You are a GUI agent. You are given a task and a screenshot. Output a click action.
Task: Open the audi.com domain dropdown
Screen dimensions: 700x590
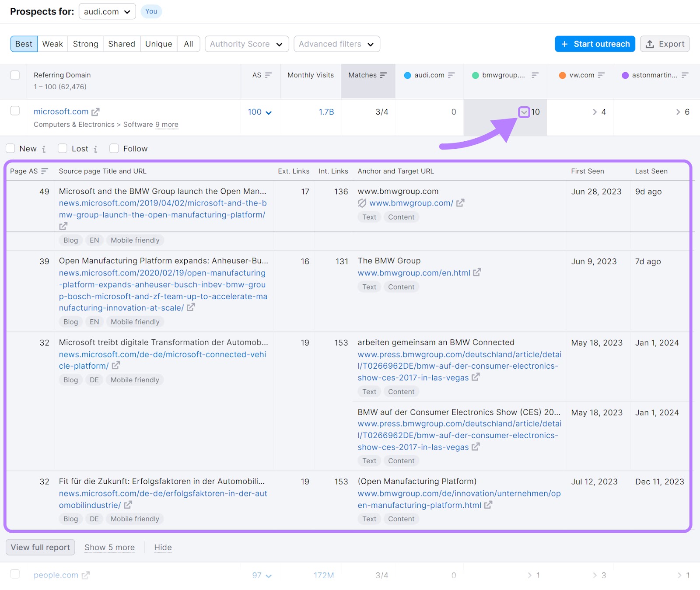pyautogui.click(x=107, y=11)
